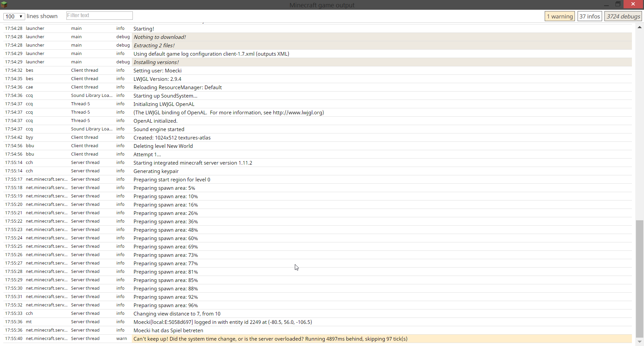Click the 'Deleting level New World' line

coord(318,146)
